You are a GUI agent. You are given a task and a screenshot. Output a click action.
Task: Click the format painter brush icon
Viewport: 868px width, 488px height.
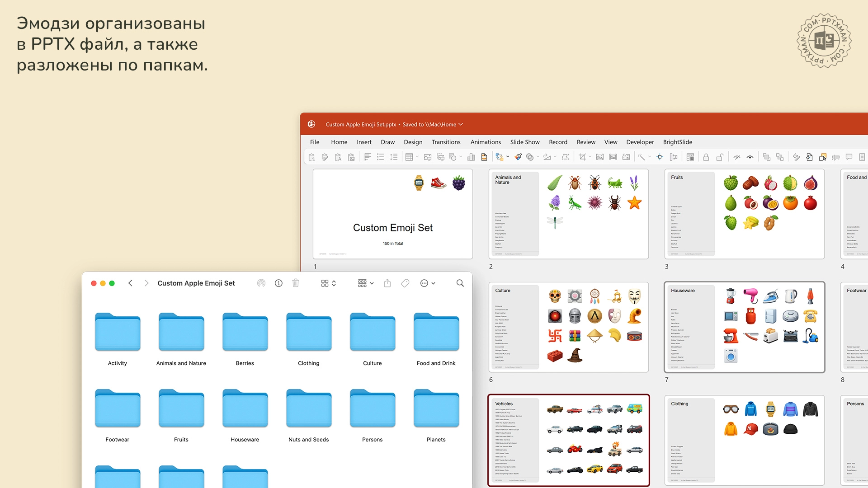(518, 157)
